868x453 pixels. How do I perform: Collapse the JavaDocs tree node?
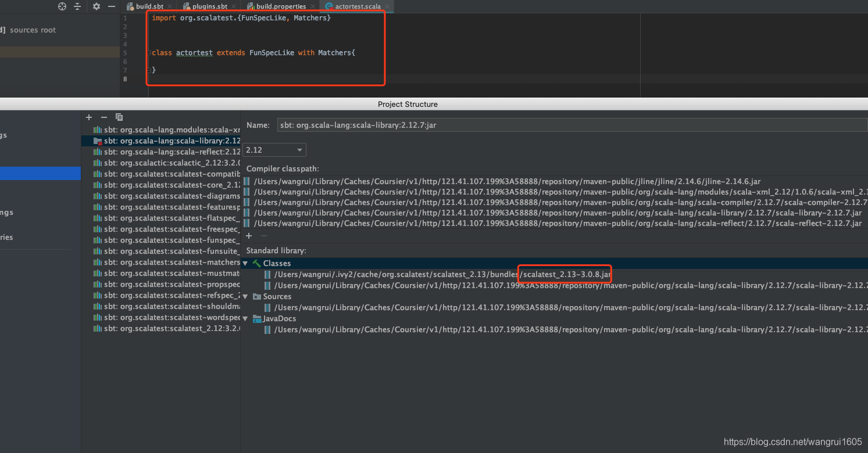click(x=245, y=319)
